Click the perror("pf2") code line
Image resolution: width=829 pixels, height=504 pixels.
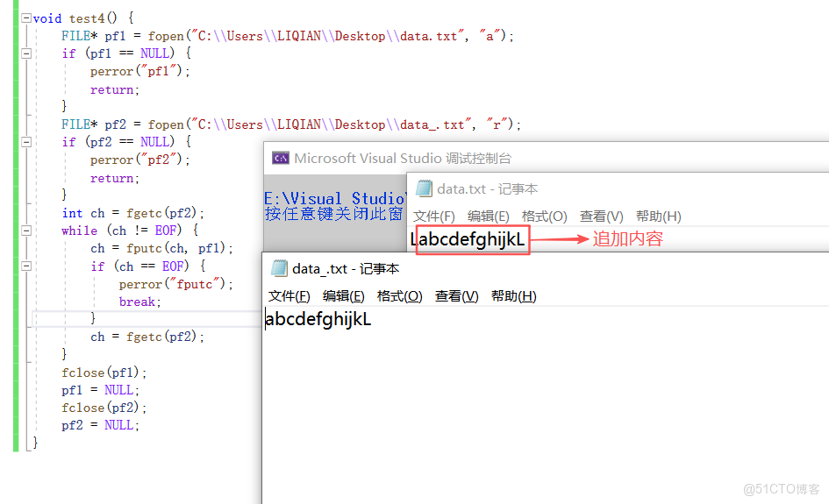[x=140, y=160]
